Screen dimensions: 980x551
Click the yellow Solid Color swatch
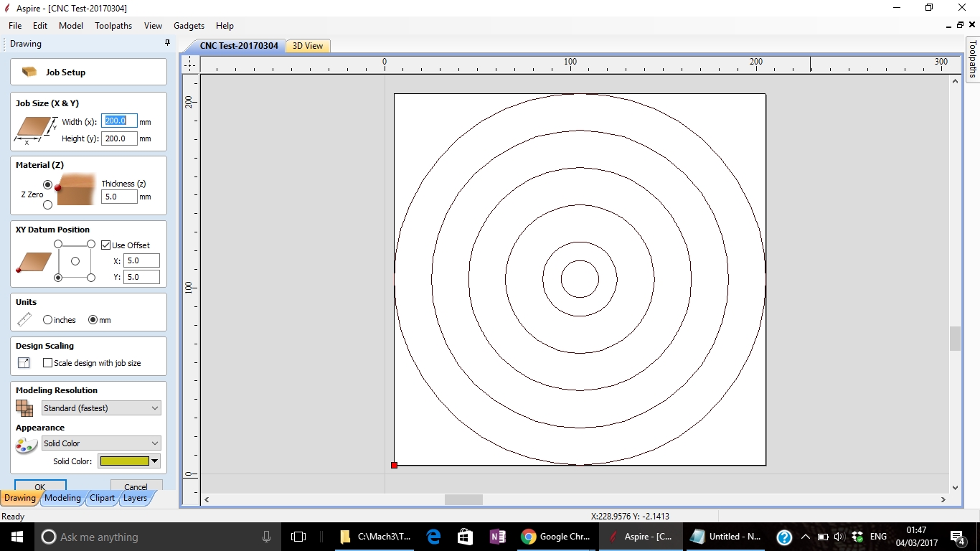coord(125,461)
